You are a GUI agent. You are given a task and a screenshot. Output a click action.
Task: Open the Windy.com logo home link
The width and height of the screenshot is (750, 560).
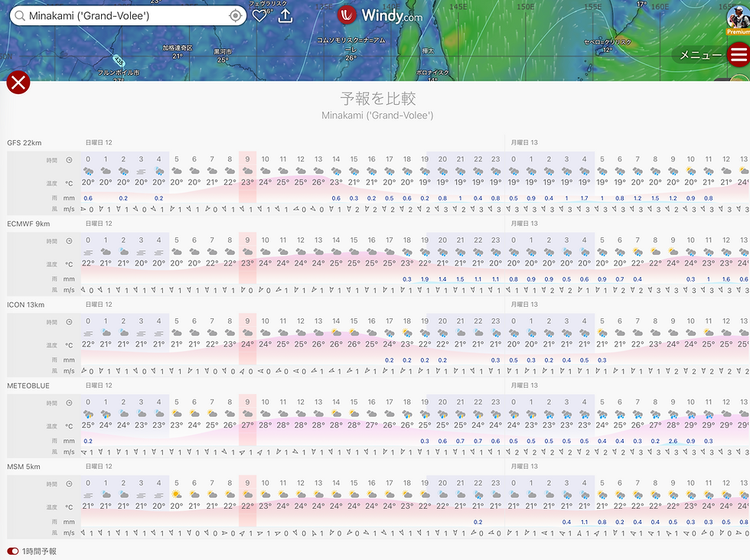pyautogui.click(x=380, y=15)
